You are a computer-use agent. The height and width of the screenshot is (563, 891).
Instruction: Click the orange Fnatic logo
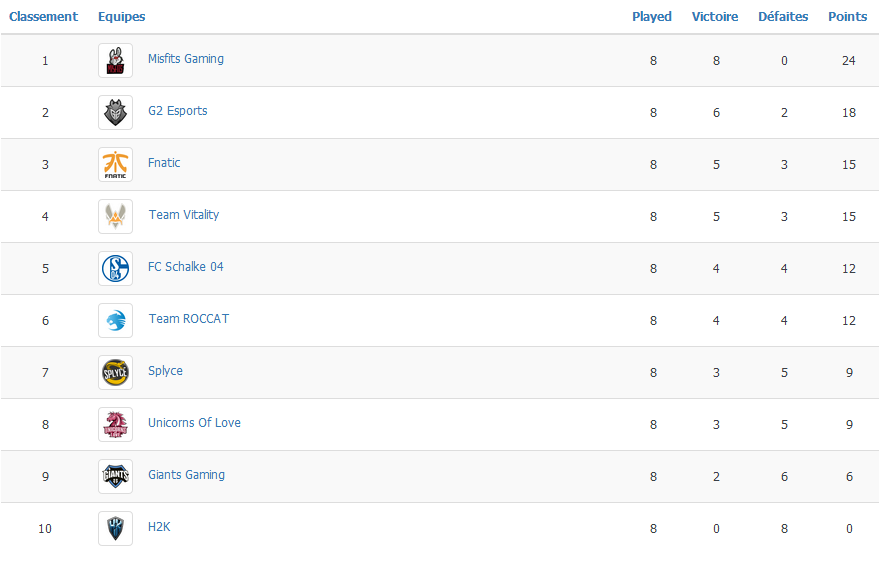115,164
